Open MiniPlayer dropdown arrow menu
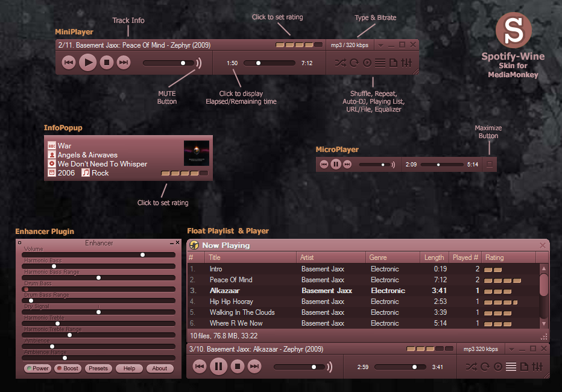Image resolution: width=562 pixels, height=392 pixels. 380,45
